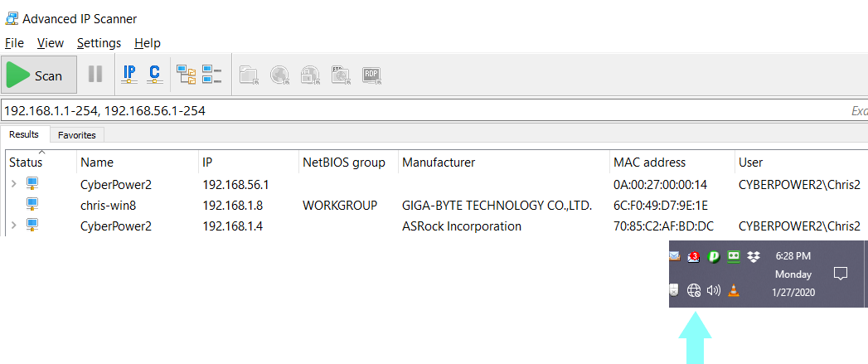
Task: Start scanning with the Scan button
Action: 39,75
